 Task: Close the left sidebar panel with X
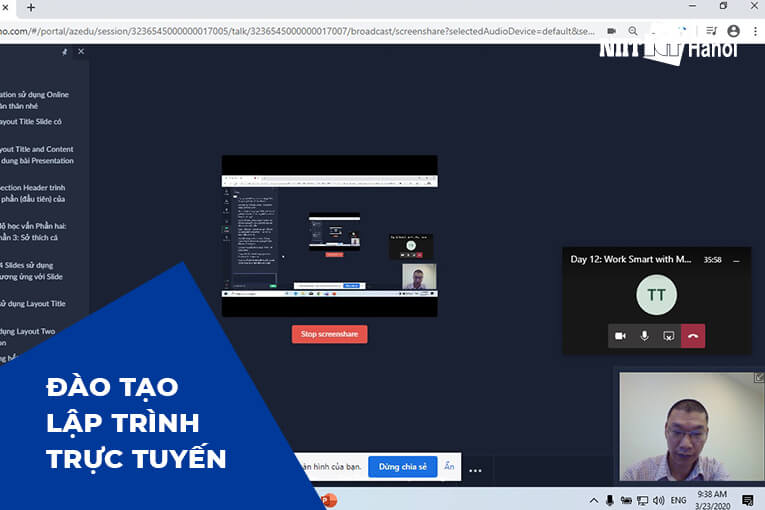[81, 51]
